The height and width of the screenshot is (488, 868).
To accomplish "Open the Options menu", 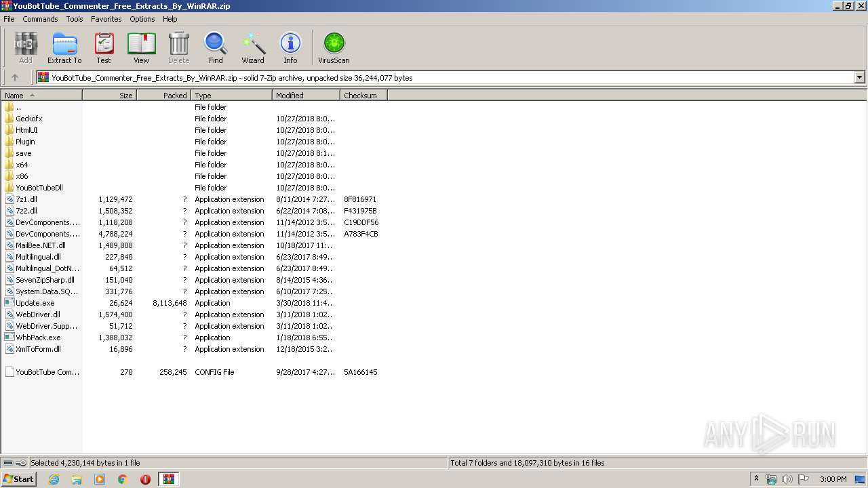I will click(x=142, y=19).
